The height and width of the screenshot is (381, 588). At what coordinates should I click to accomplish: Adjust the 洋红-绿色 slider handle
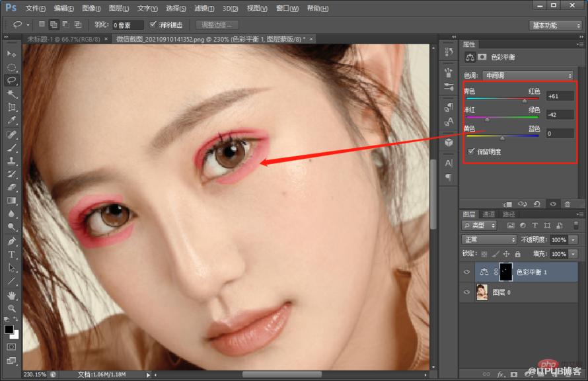487,119
